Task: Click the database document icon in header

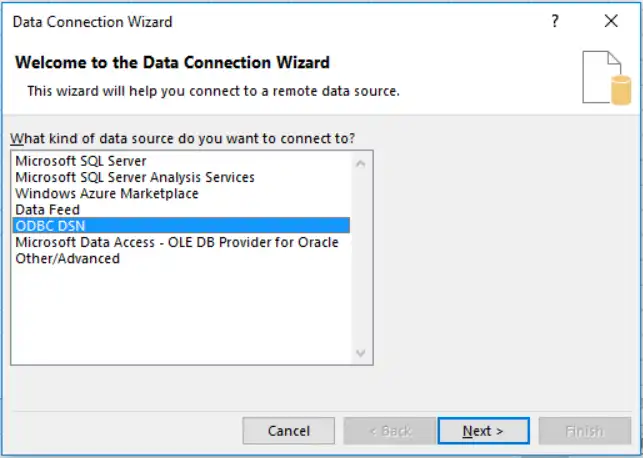Action: click(607, 79)
